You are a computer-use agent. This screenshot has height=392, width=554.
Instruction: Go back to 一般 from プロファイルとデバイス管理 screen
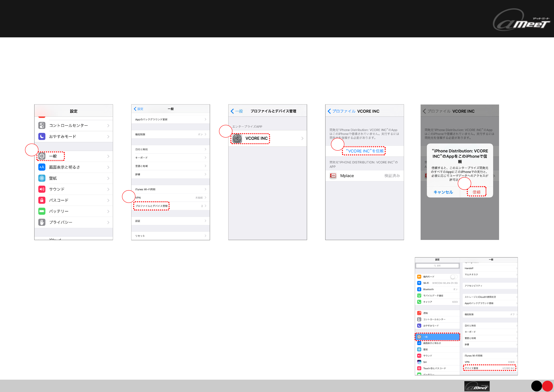[x=237, y=111]
